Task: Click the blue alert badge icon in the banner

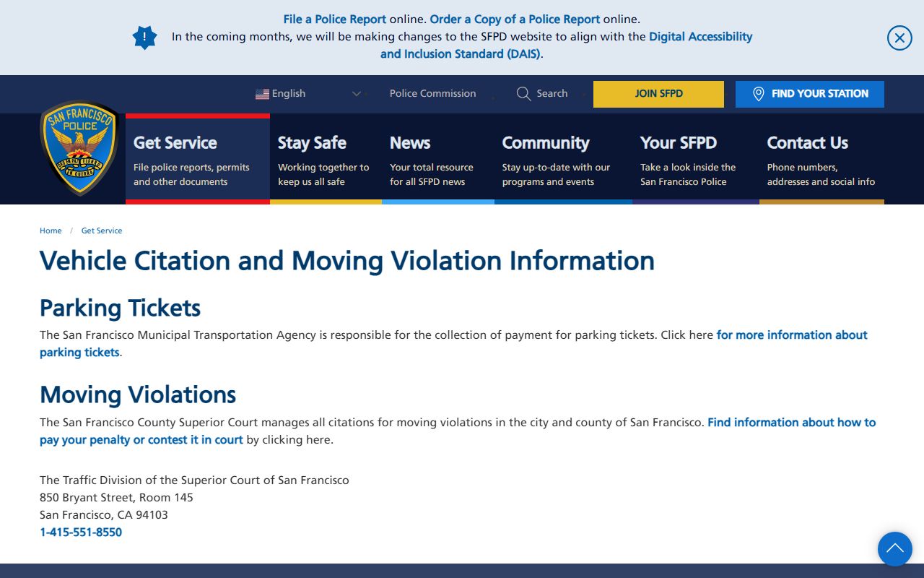Action: [144, 38]
